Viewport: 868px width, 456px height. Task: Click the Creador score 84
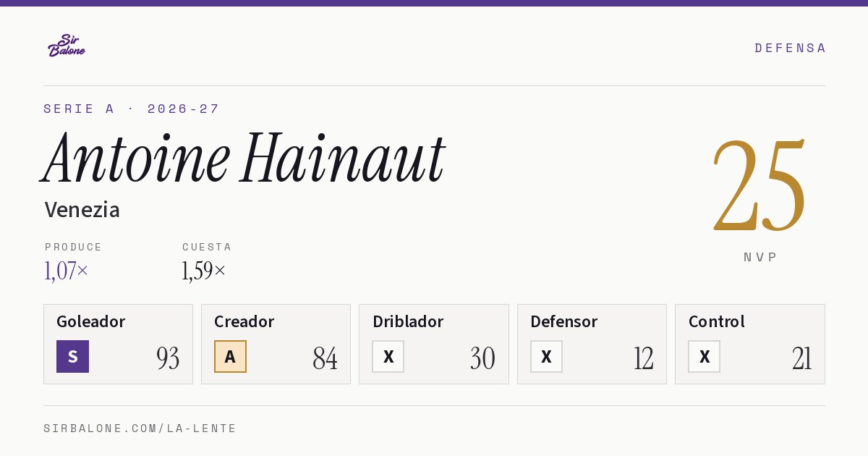325,358
